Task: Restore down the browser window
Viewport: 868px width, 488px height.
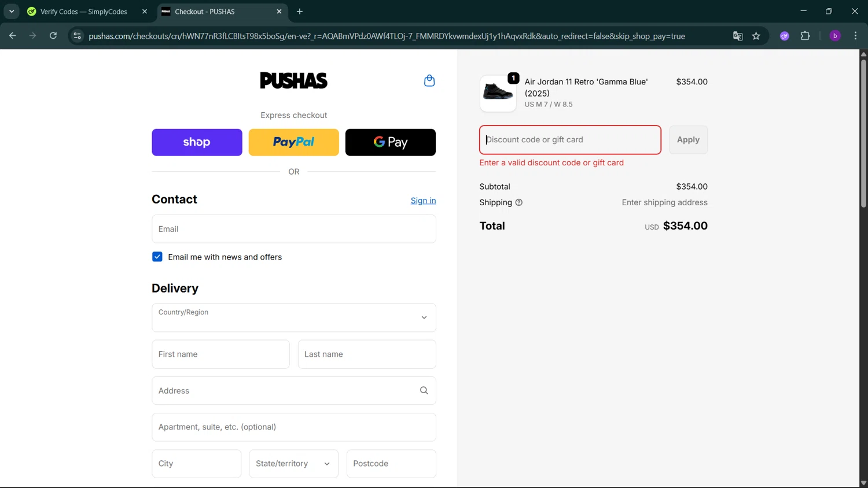Action: 829,12
